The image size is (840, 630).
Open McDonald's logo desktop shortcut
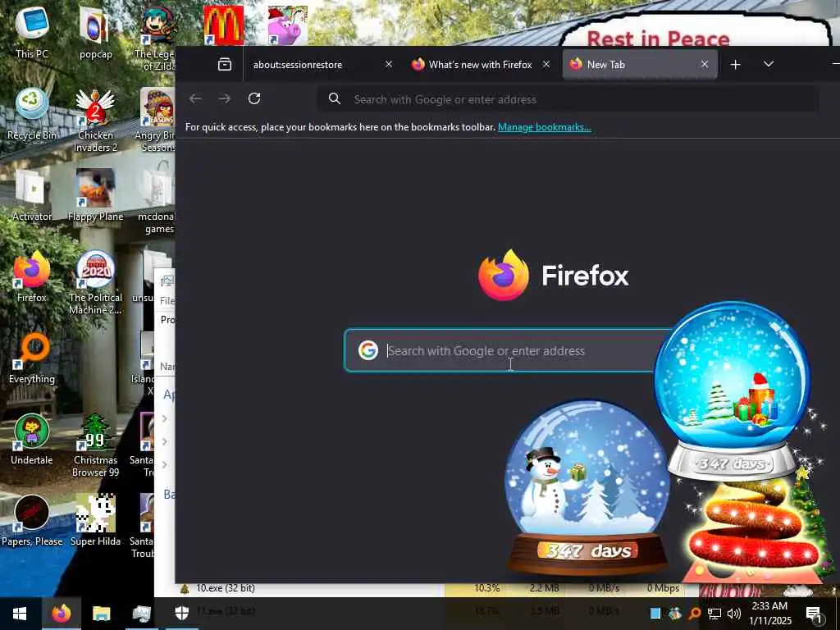223,25
